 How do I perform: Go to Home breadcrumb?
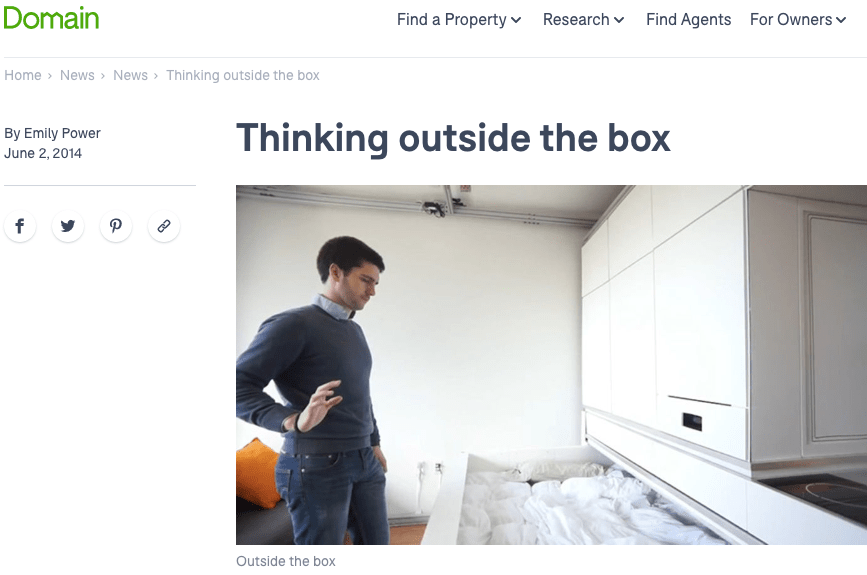pyautogui.click(x=23, y=75)
